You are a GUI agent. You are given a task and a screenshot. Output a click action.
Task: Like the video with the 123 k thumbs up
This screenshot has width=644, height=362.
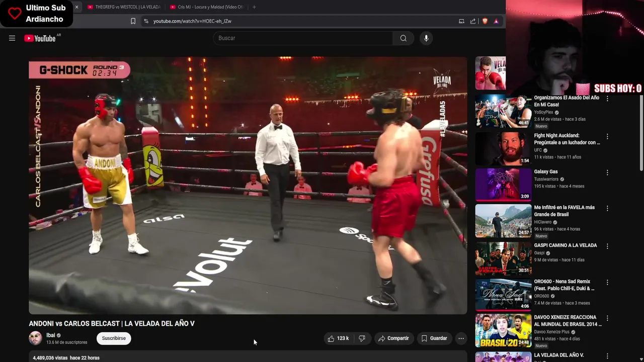[338, 338]
